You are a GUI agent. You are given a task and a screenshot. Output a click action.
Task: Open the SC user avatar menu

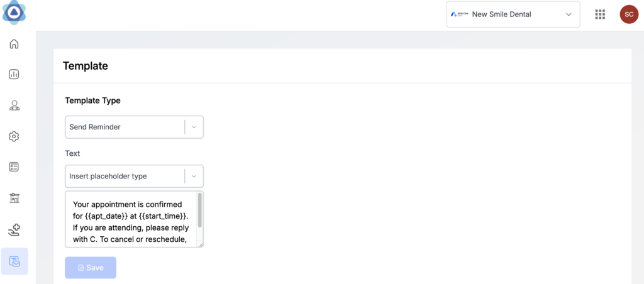point(629,14)
